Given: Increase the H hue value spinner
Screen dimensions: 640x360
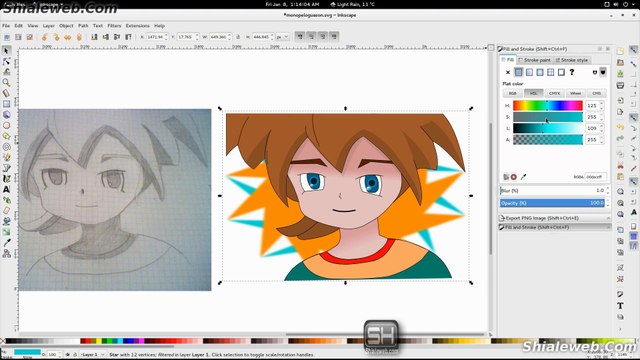Looking at the screenshot, I should [x=602, y=104].
